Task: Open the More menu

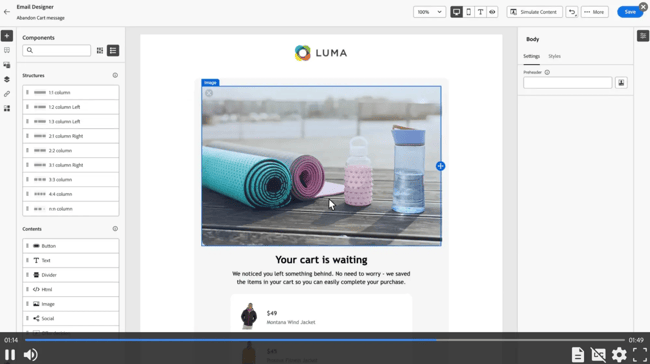Action: [594, 12]
